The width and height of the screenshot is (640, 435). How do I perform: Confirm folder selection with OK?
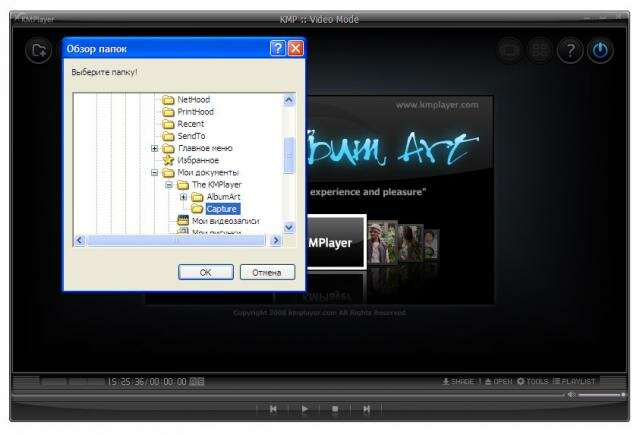(206, 272)
